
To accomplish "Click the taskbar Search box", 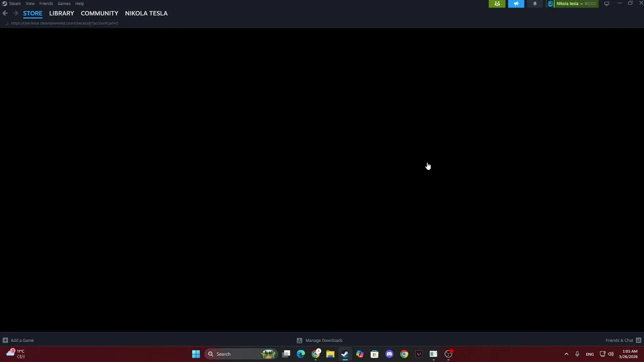I will coord(241,354).
